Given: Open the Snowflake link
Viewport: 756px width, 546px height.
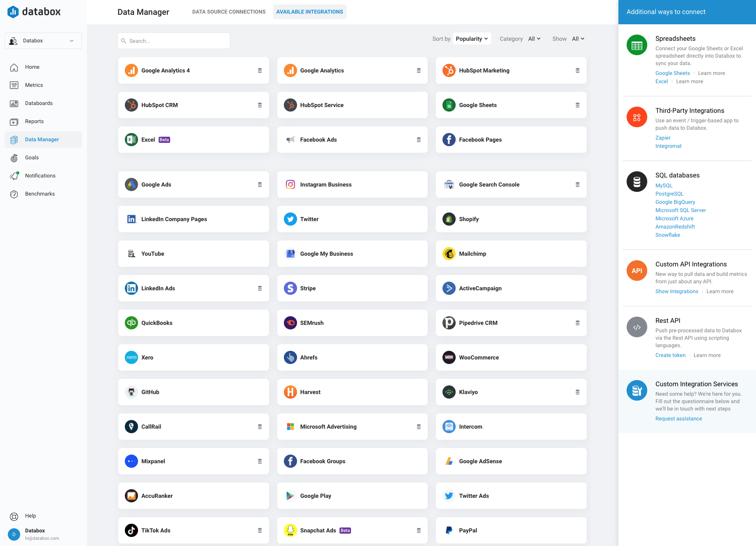Looking at the screenshot, I should click(668, 235).
